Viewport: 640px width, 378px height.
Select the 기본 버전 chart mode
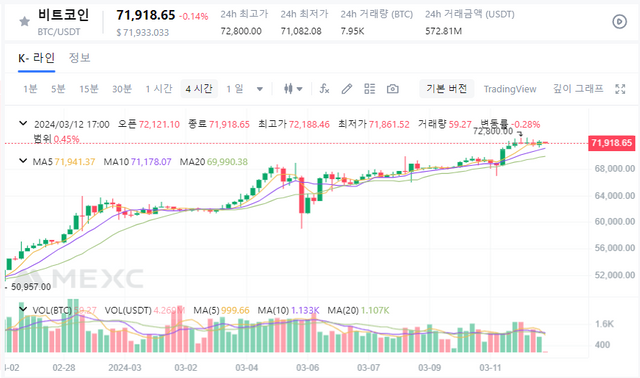447,89
